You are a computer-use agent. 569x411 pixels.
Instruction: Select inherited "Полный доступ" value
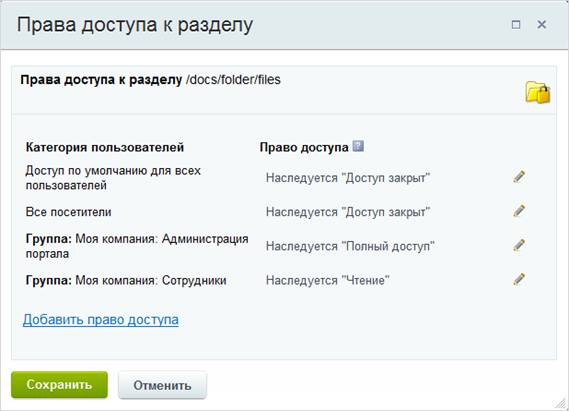click(x=350, y=246)
